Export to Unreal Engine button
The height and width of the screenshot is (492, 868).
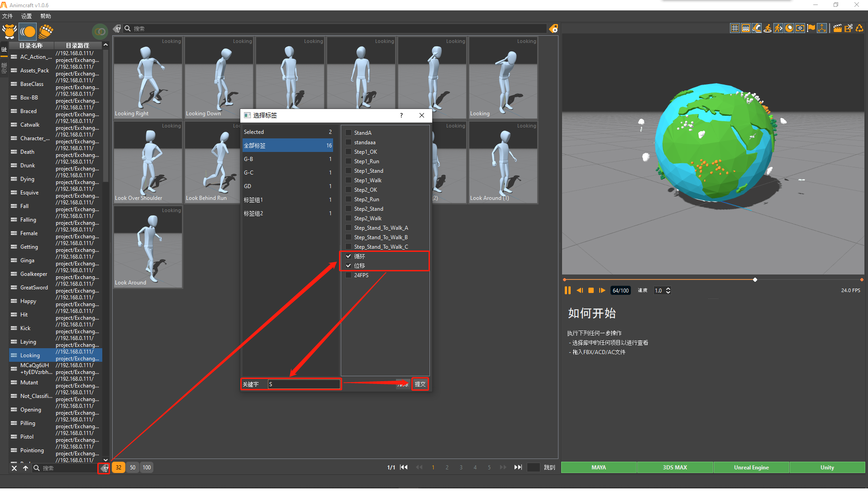(751, 468)
